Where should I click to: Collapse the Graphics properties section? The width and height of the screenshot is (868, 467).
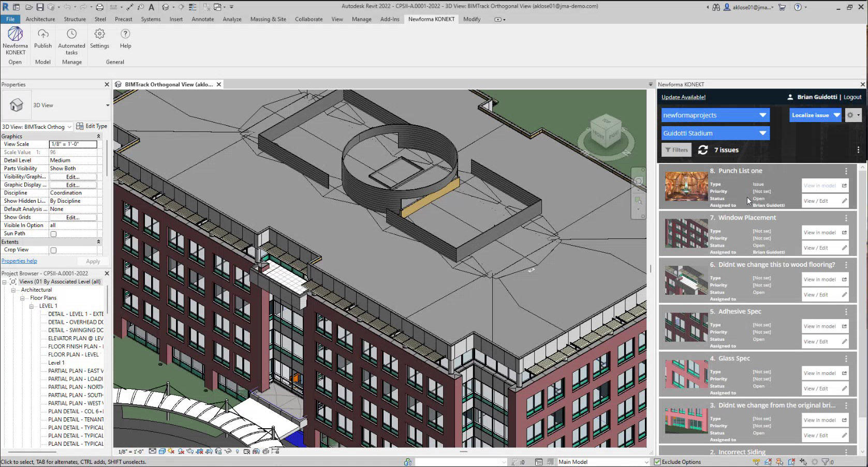[98, 137]
